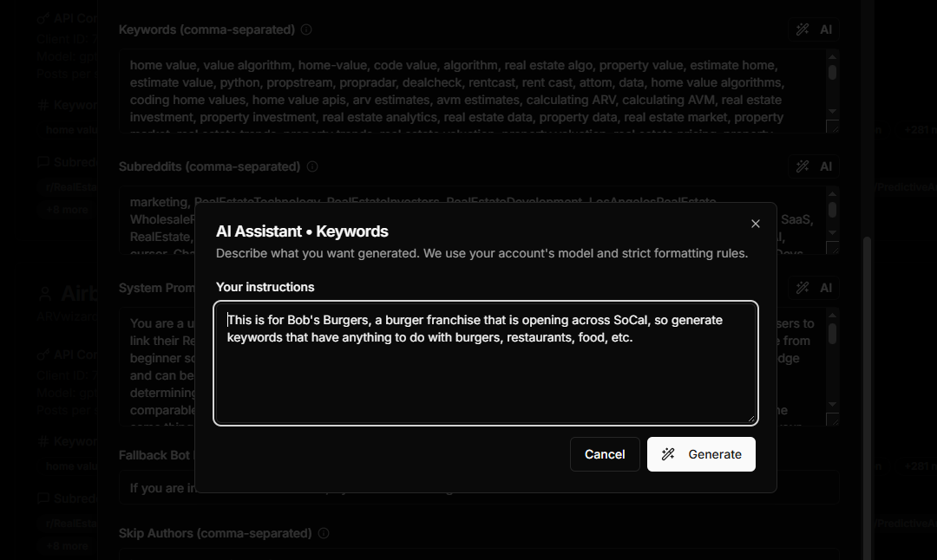Click inside the Keywords comma-separated text area
This screenshot has height=560, width=937.
click(468, 91)
